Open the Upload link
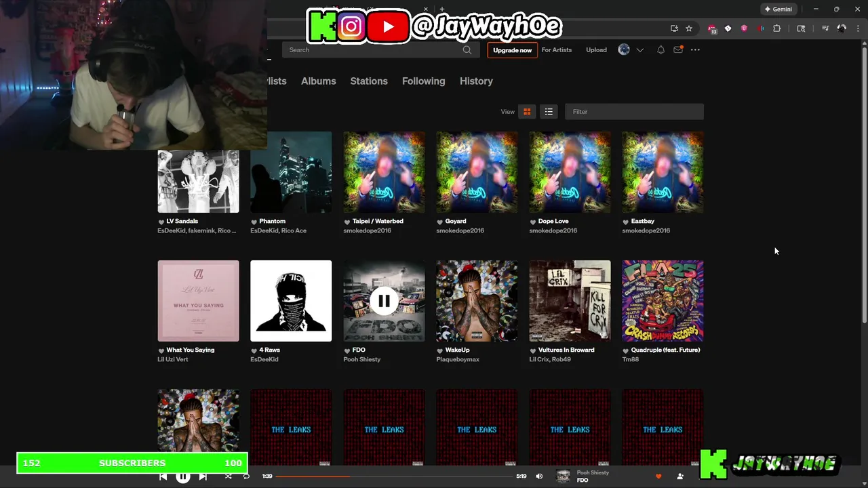Image resolution: width=868 pixels, height=488 pixels. coord(596,50)
